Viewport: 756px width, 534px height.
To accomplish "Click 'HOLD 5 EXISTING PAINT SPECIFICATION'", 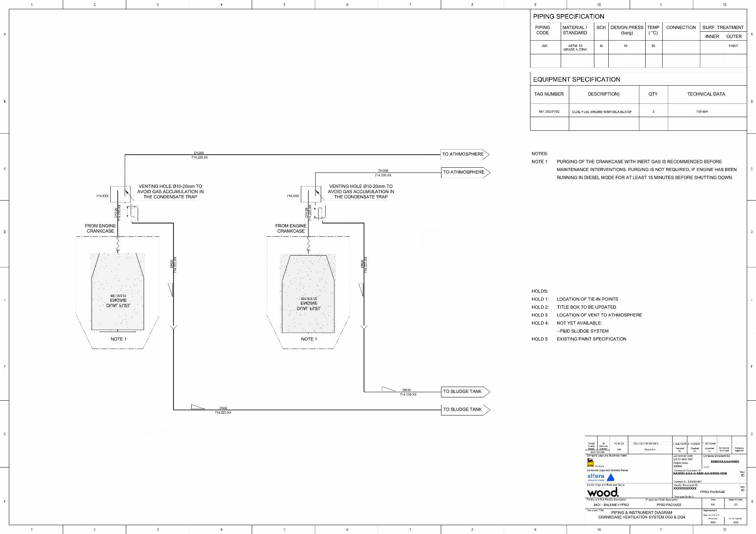I will tap(579, 339).
